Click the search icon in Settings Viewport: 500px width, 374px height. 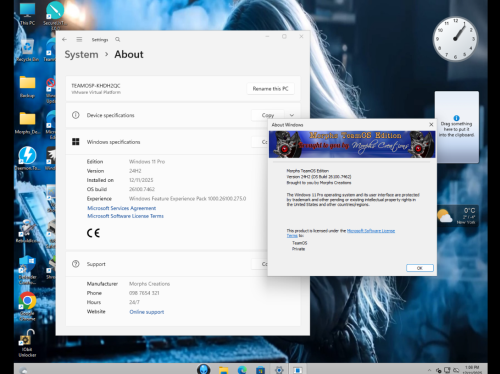pyautogui.click(x=118, y=39)
